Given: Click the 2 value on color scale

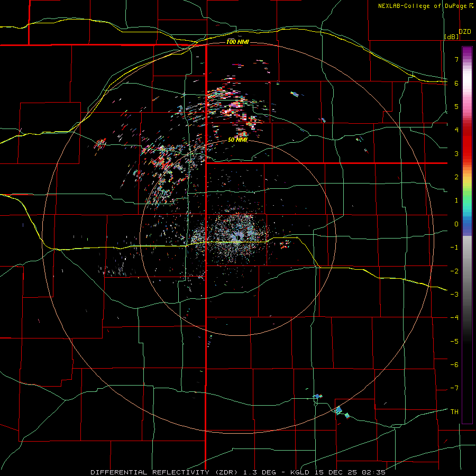Looking at the screenshot, I should tap(456, 177).
